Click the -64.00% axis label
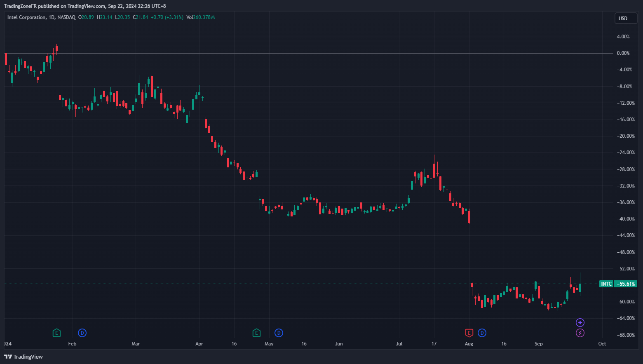Viewport: 643px width, 364px height. pyautogui.click(x=626, y=318)
